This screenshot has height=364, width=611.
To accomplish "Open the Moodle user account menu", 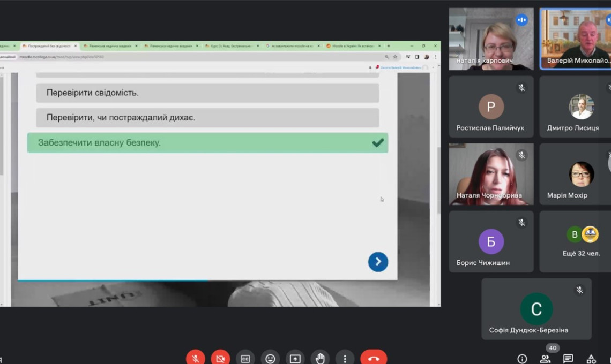I will pos(407,67).
